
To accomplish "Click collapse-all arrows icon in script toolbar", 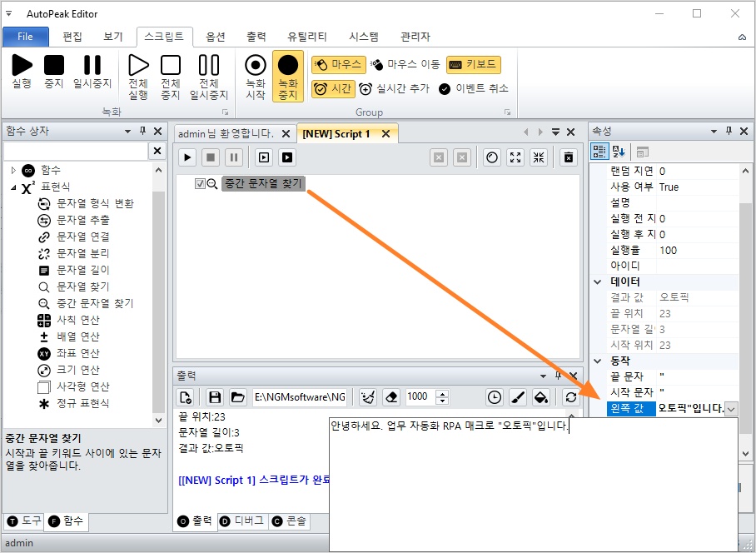I will click(539, 157).
